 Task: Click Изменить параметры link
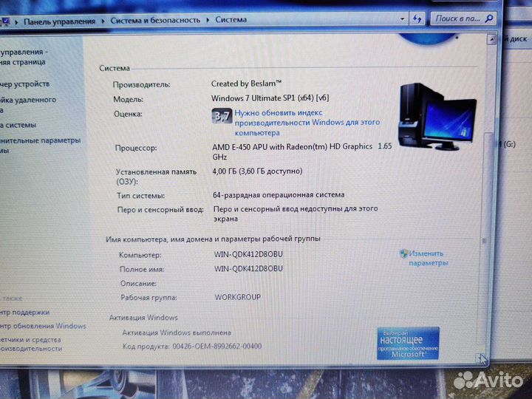pos(428,258)
